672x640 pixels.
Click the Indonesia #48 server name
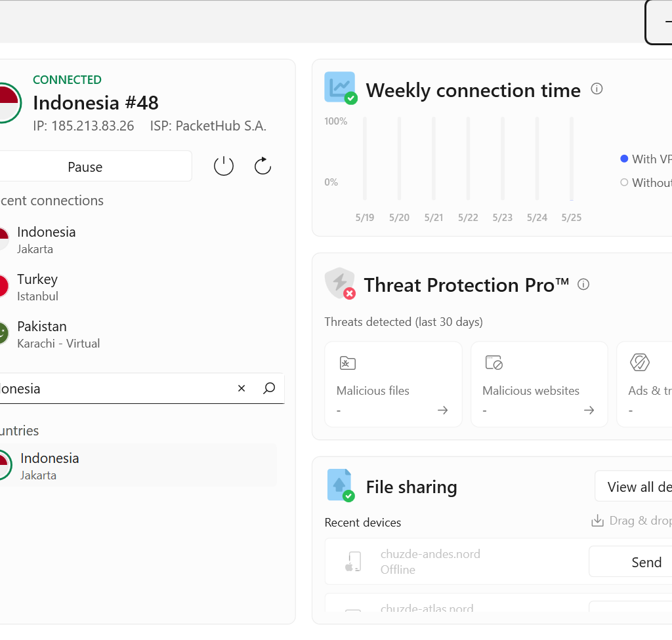pyautogui.click(x=96, y=103)
